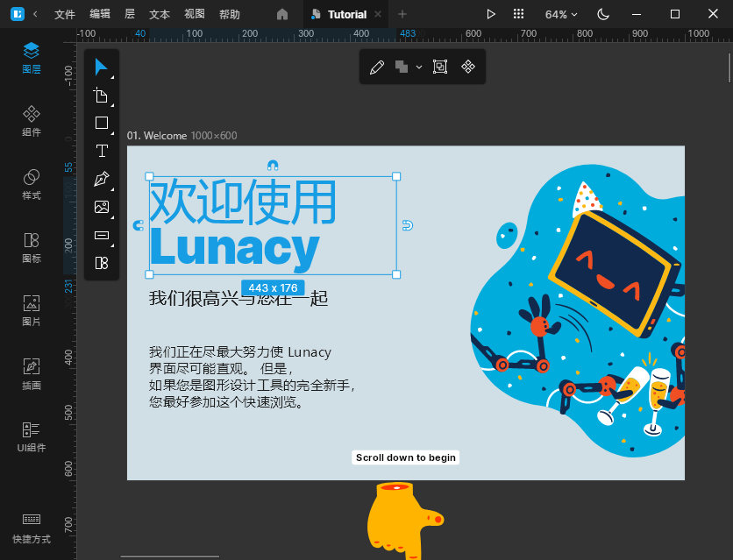Viewport: 733px width, 560px height.
Task: Select the Pen tool
Action: [100, 178]
